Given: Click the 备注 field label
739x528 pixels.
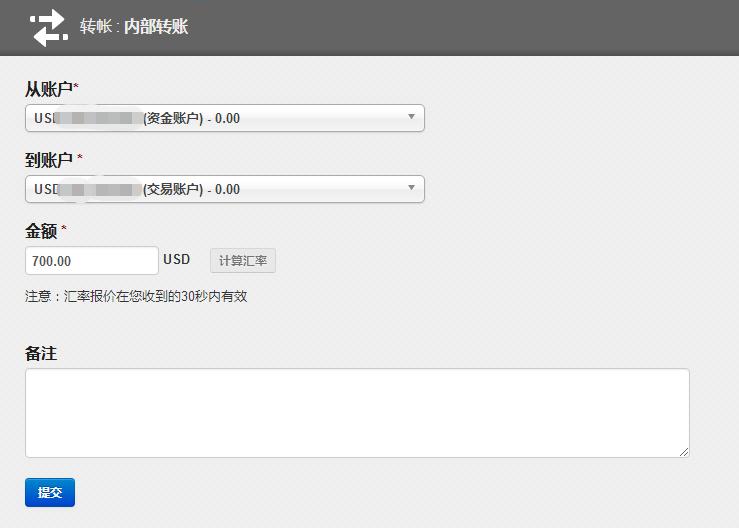Looking at the screenshot, I should click(41, 353).
